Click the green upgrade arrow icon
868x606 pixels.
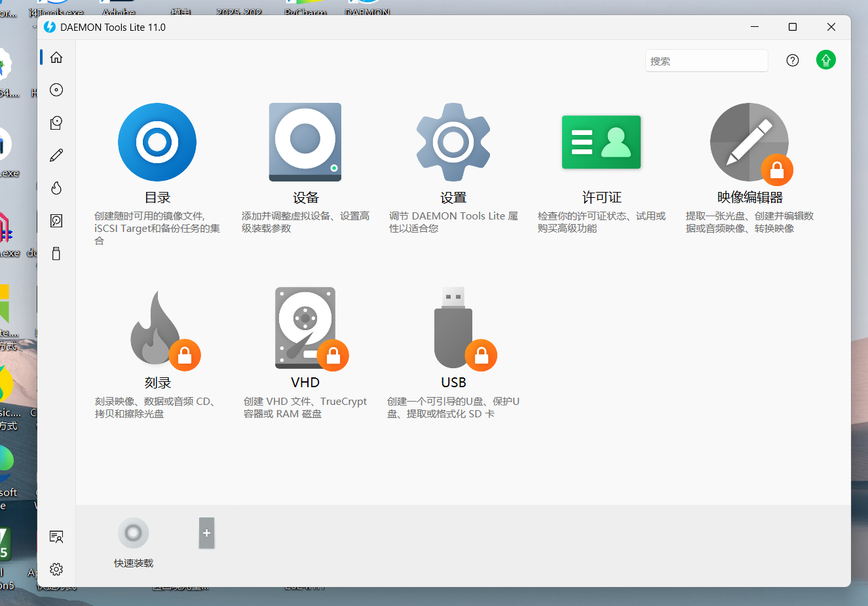[x=826, y=60]
